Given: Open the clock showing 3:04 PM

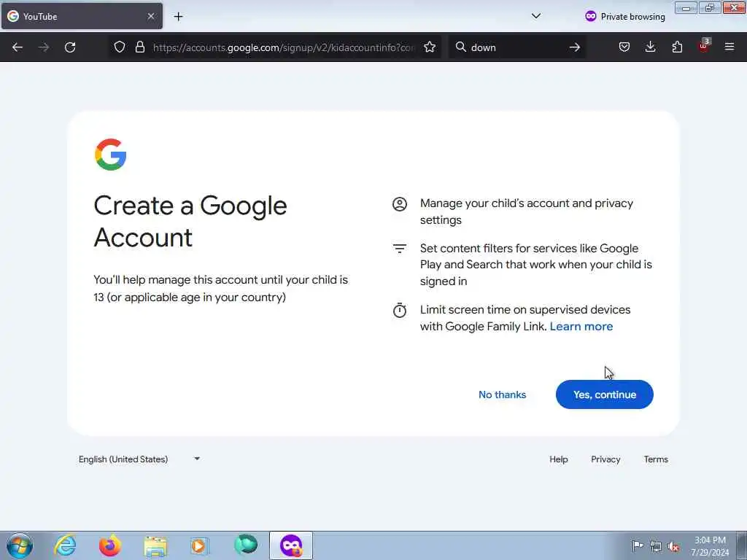Looking at the screenshot, I should point(710,545).
